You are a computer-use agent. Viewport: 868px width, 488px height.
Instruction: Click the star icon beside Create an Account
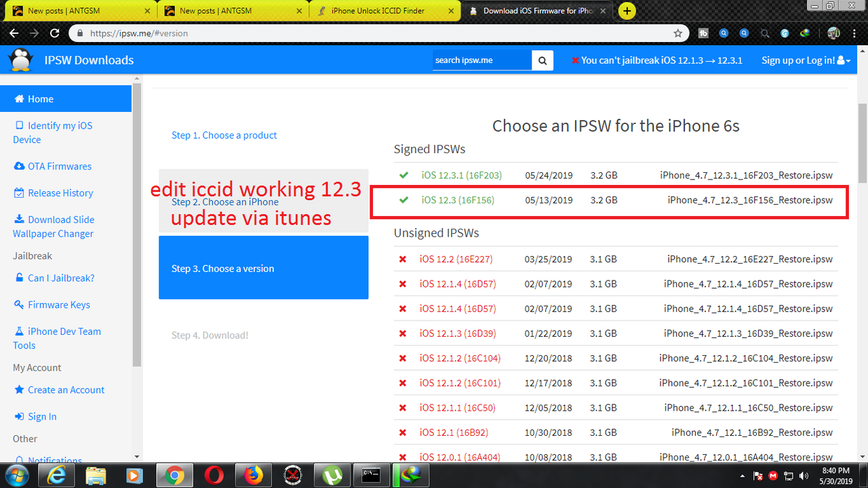(x=19, y=390)
